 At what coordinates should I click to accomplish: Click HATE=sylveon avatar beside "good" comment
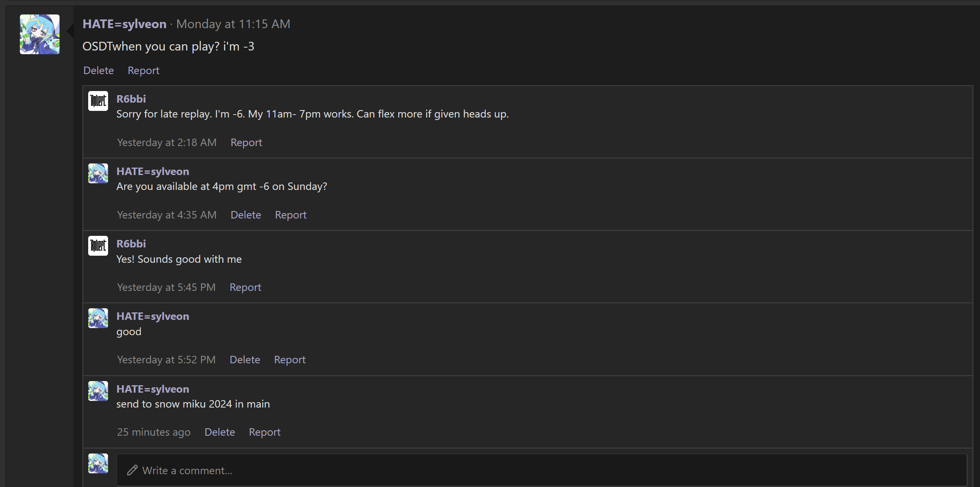98,318
